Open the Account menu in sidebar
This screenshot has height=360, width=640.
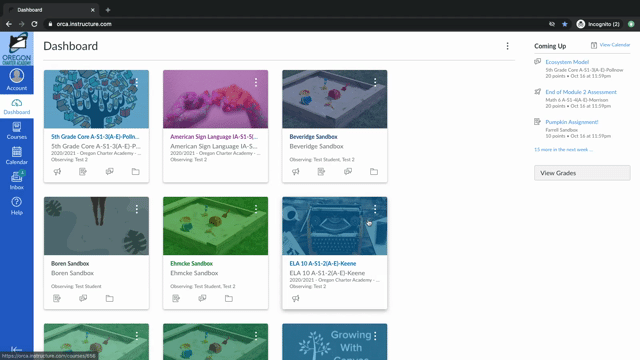tap(17, 80)
